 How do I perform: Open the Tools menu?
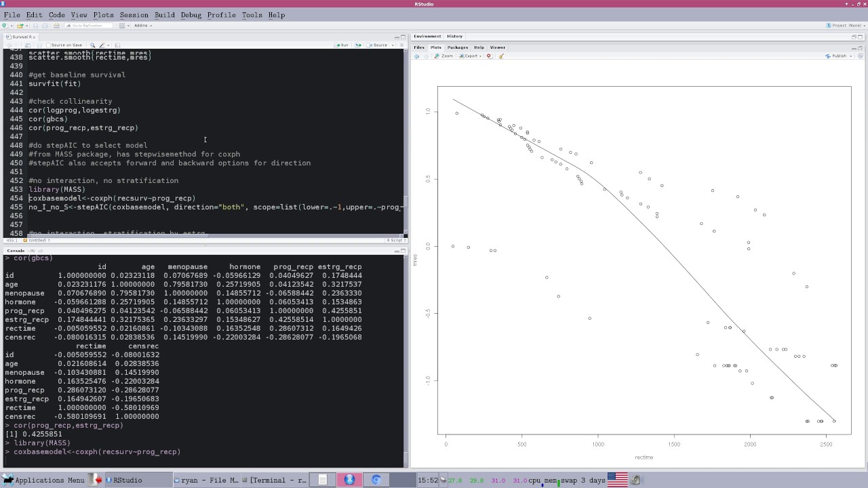[252, 15]
